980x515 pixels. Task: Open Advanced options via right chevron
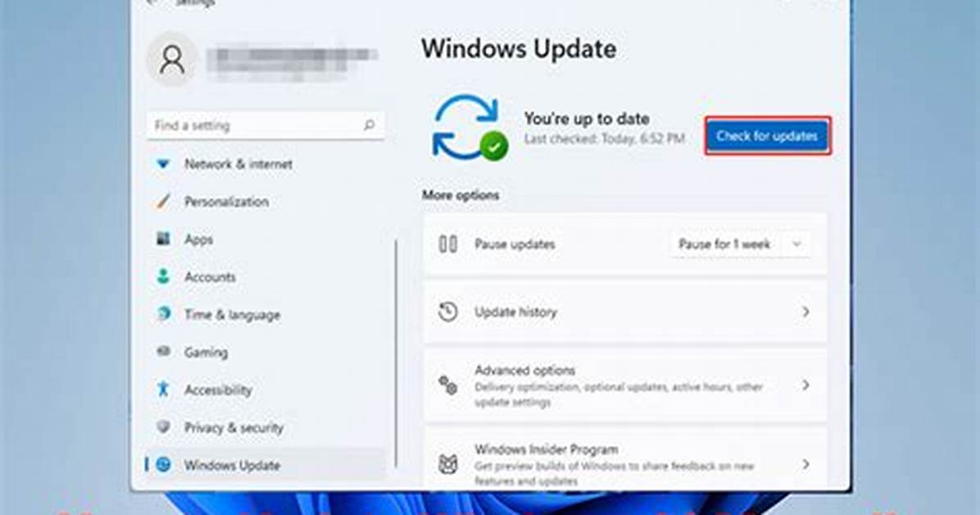click(x=805, y=385)
